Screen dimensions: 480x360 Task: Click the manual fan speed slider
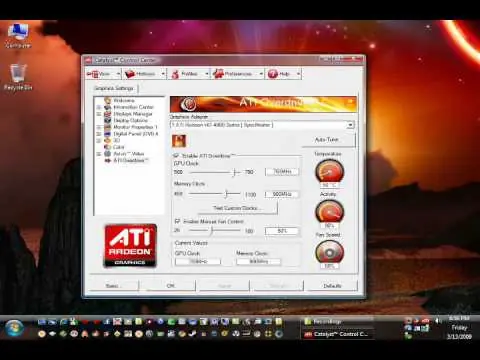[211, 230]
